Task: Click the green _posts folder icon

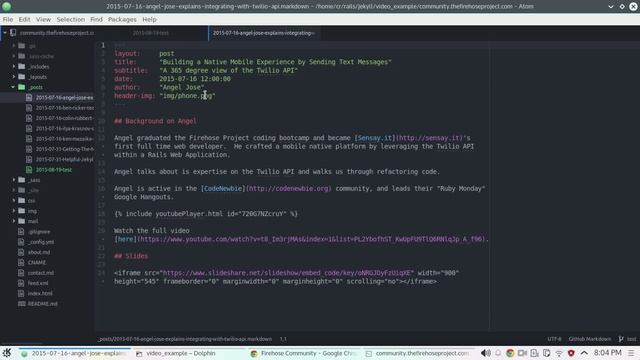Action: coord(22,87)
